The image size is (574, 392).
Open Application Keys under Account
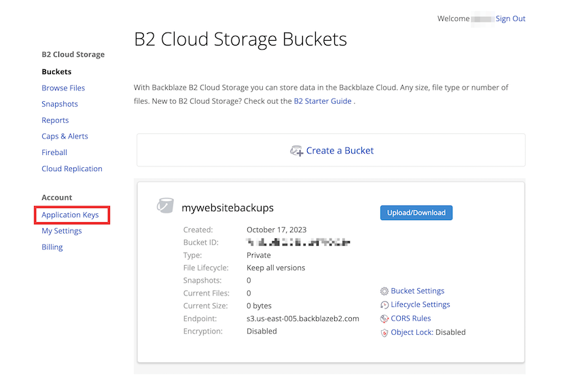pos(70,215)
